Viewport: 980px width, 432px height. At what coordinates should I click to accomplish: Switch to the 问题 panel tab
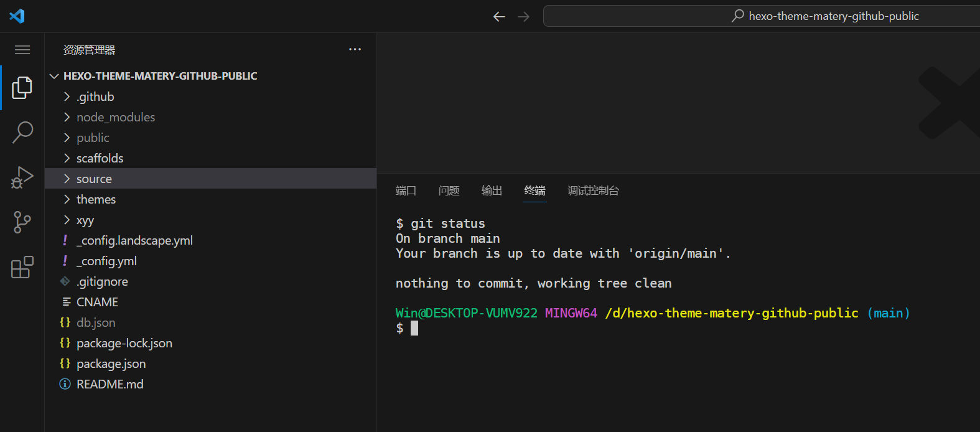[449, 190]
